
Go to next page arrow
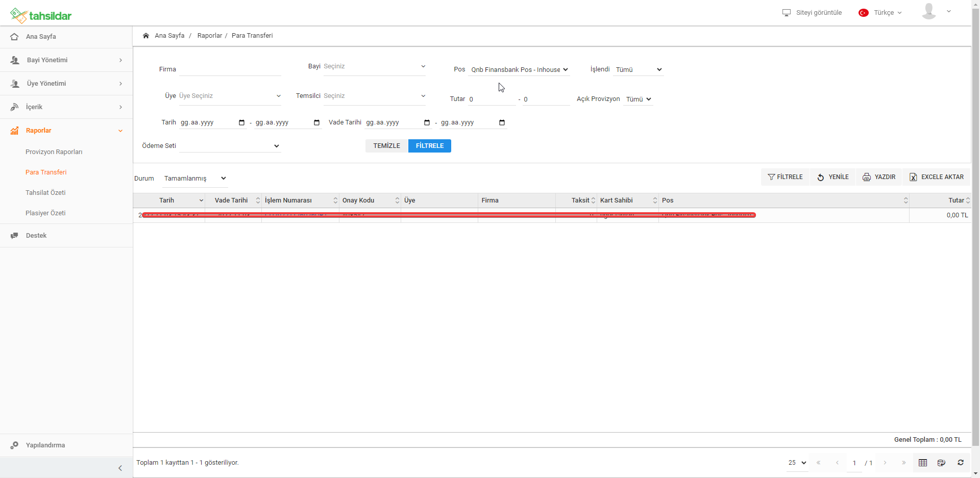(885, 463)
